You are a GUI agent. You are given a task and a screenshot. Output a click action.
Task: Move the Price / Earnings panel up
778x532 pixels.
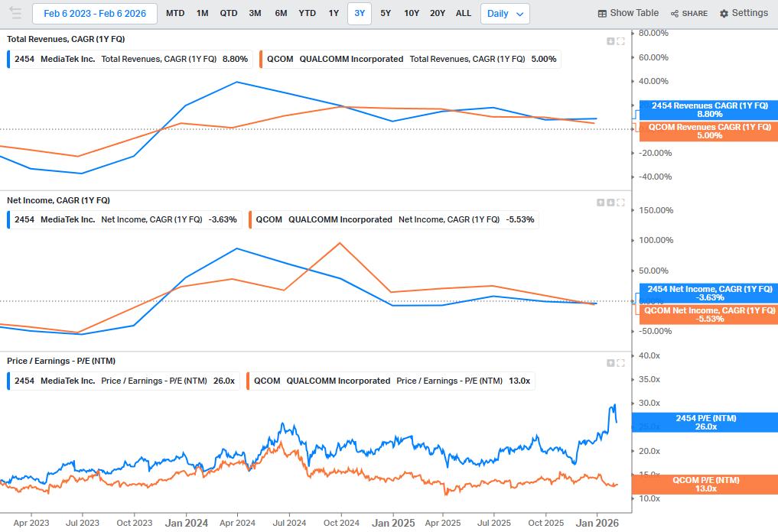tap(610, 363)
